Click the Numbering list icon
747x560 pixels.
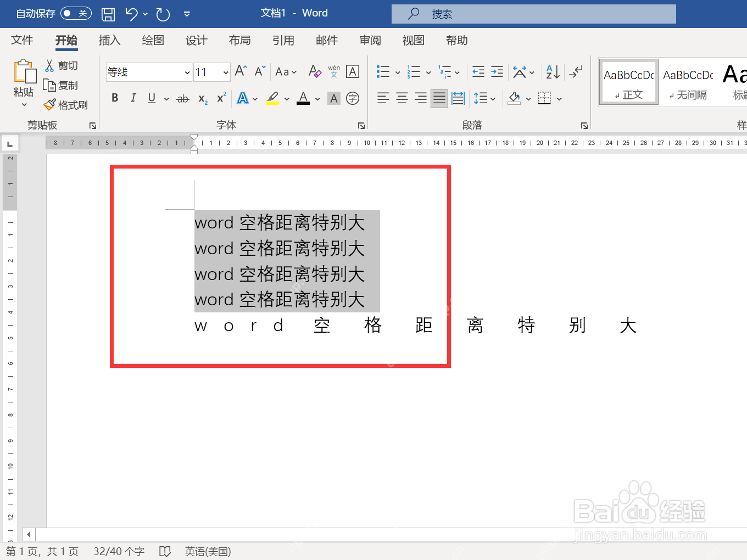point(414,72)
